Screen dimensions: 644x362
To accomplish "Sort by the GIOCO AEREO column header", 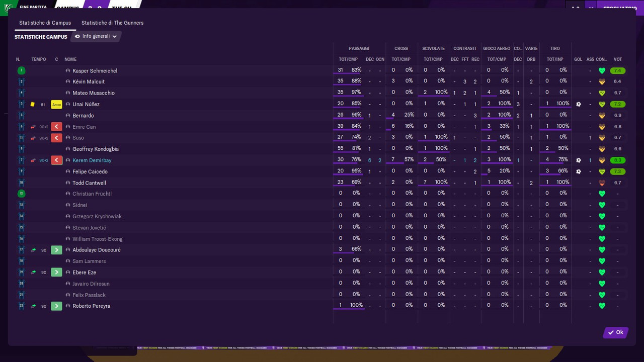I will [x=497, y=49].
